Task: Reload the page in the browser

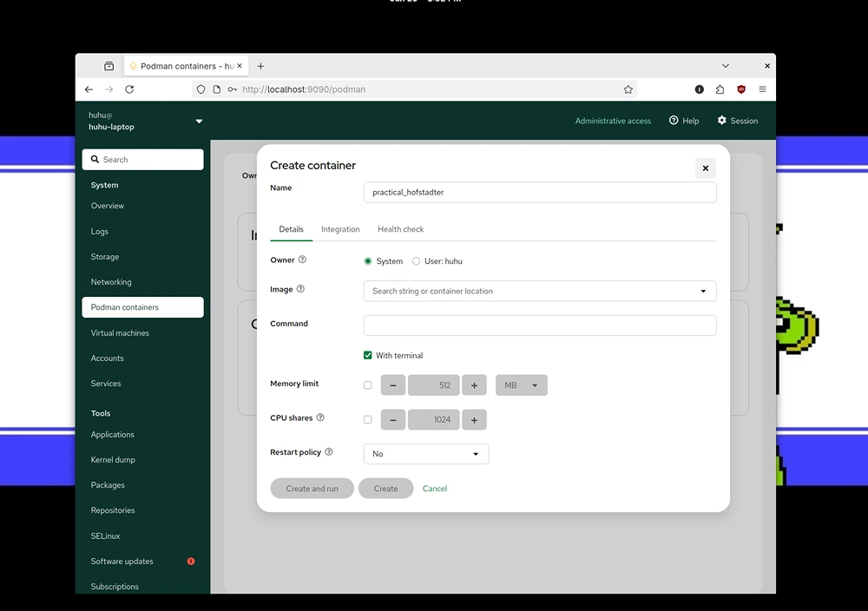Action: pyautogui.click(x=129, y=89)
